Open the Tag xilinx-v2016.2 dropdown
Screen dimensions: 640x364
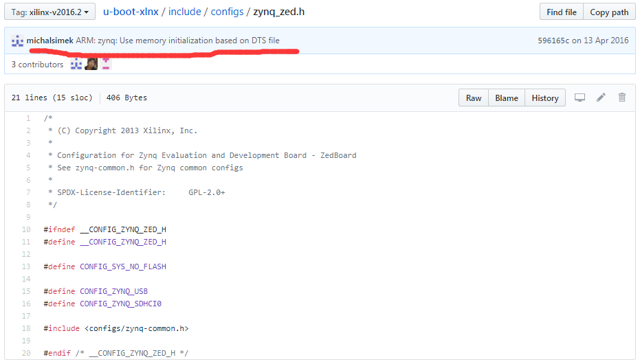pyautogui.click(x=49, y=12)
